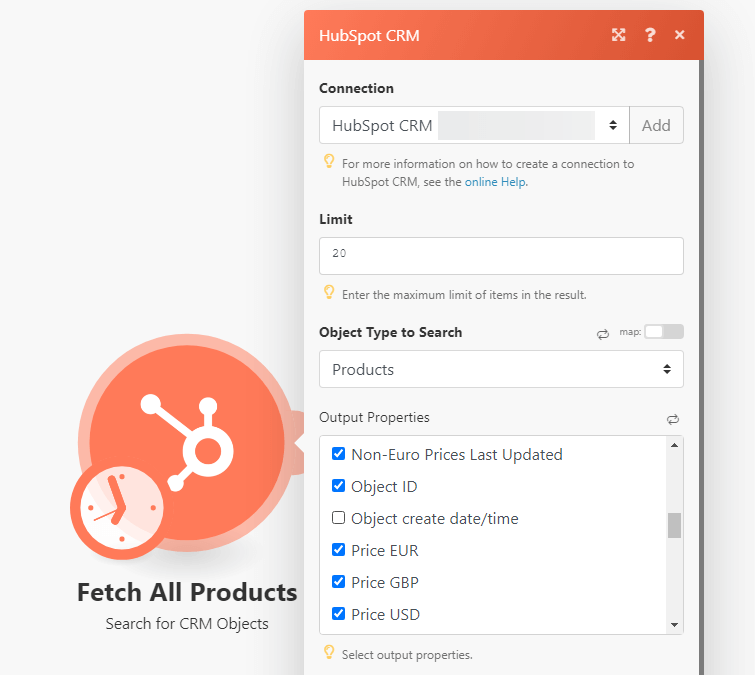The height and width of the screenshot is (675, 755).
Task: Click the 'Connection' field label
Action: pos(356,89)
